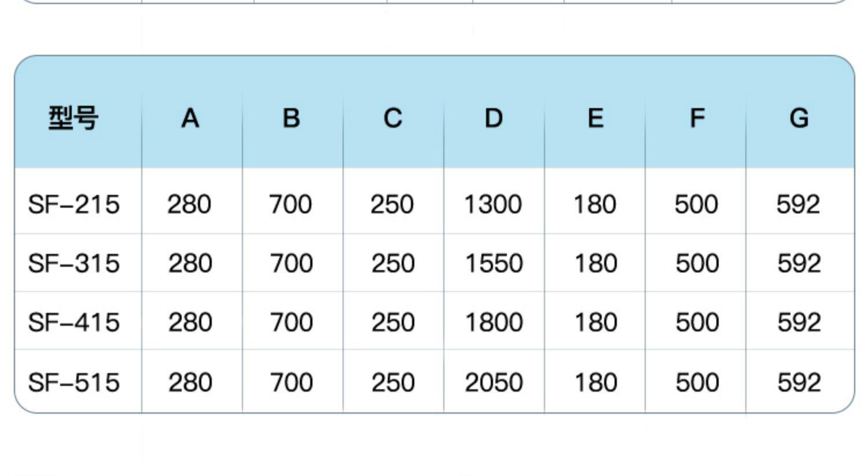Select the column C header
Screen dimensions: 868x476
point(392,119)
